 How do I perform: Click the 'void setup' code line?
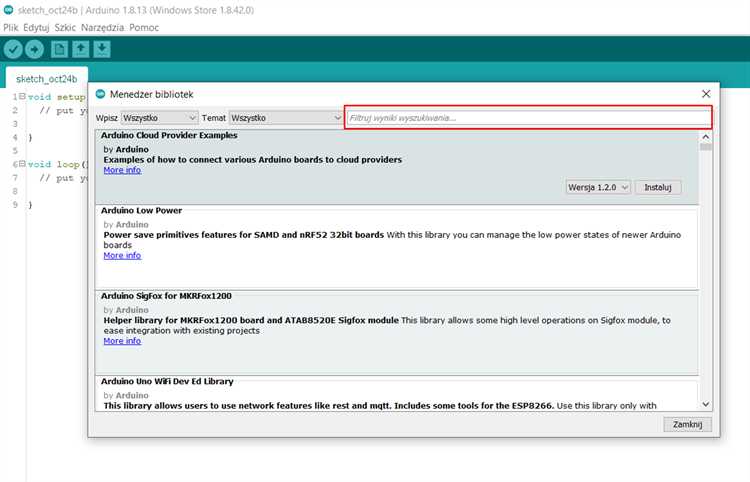click(x=56, y=97)
